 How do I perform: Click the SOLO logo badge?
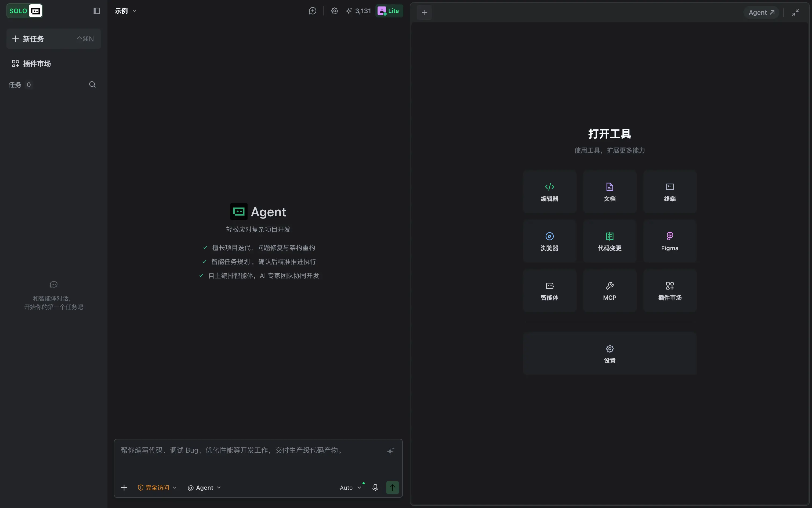click(x=24, y=11)
